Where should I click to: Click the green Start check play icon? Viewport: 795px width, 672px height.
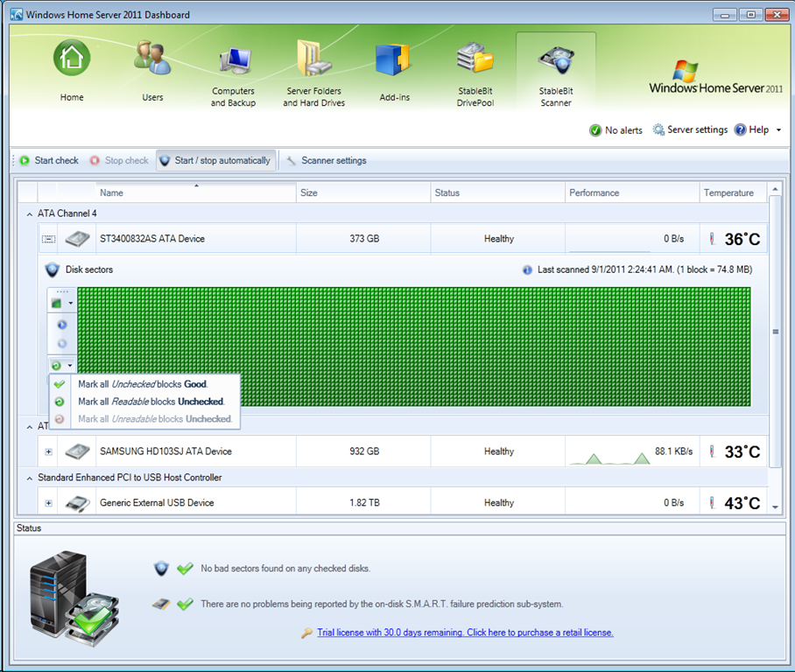[x=25, y=161]
